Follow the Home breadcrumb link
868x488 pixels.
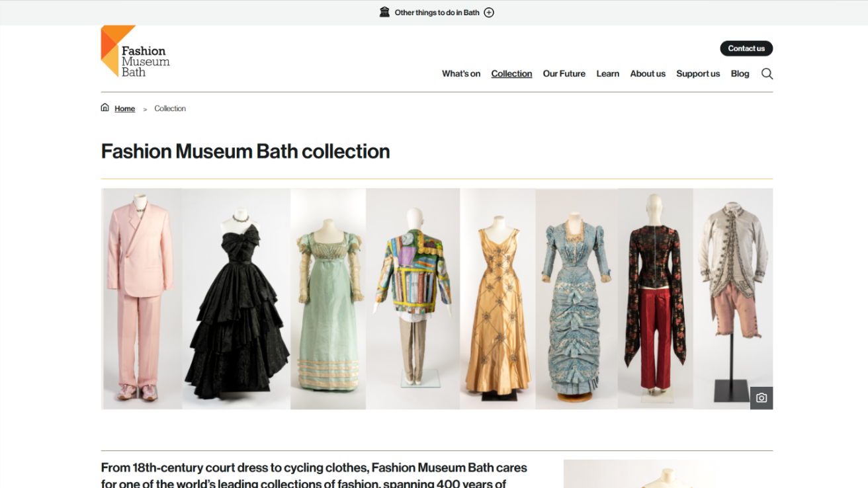coord(124,108)
